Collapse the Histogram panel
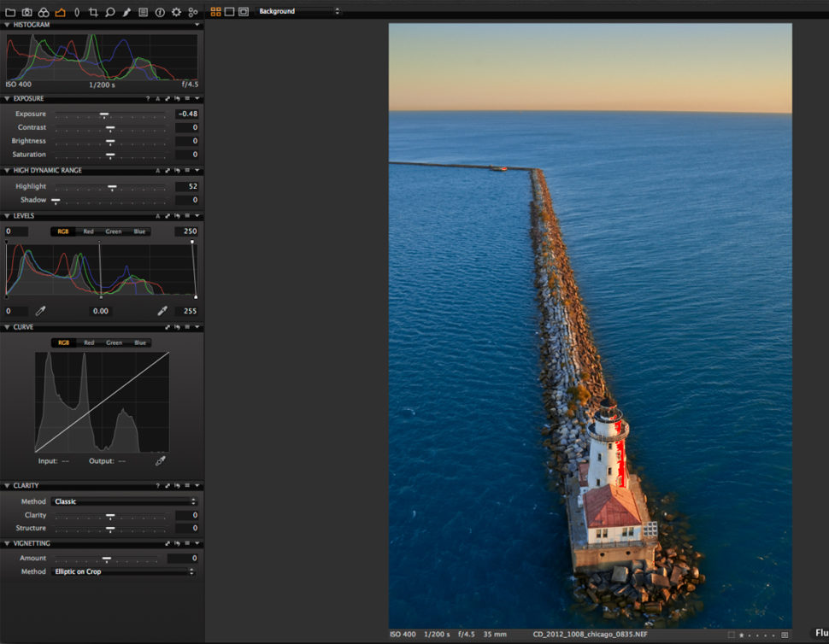This screenshot has height=644, width=829. coord(8,25)
